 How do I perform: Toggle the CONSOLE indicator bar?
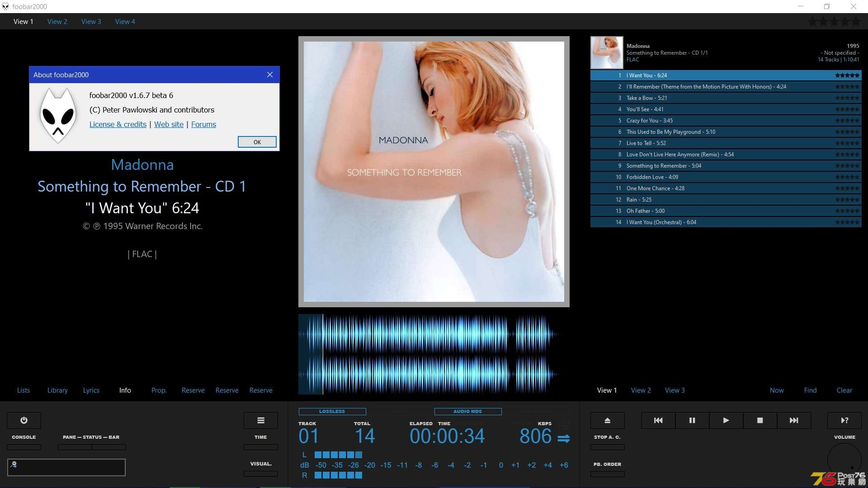[x=24, y=447]
